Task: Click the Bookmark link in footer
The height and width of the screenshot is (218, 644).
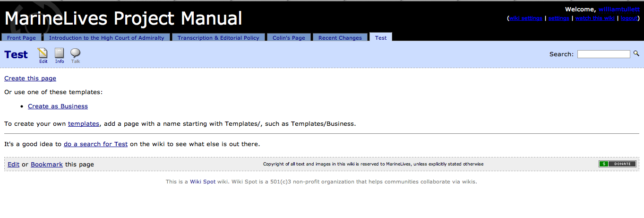Action: pos(47,165)
